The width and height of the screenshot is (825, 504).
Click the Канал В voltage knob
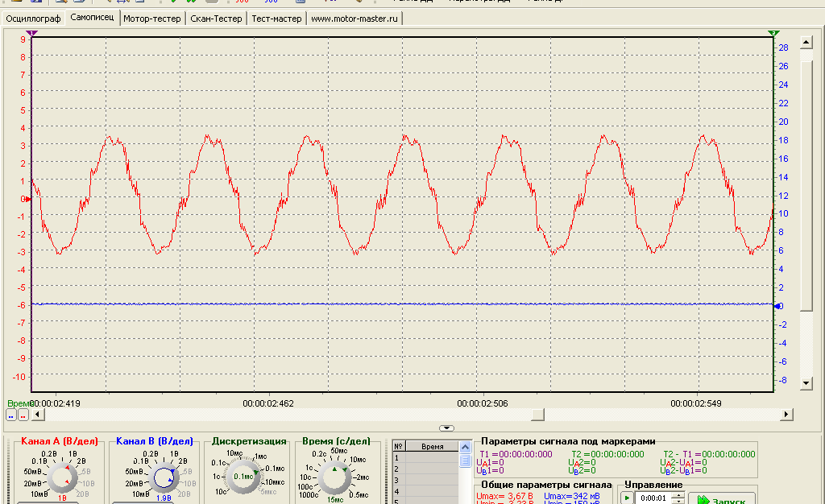tap(164, 477)
